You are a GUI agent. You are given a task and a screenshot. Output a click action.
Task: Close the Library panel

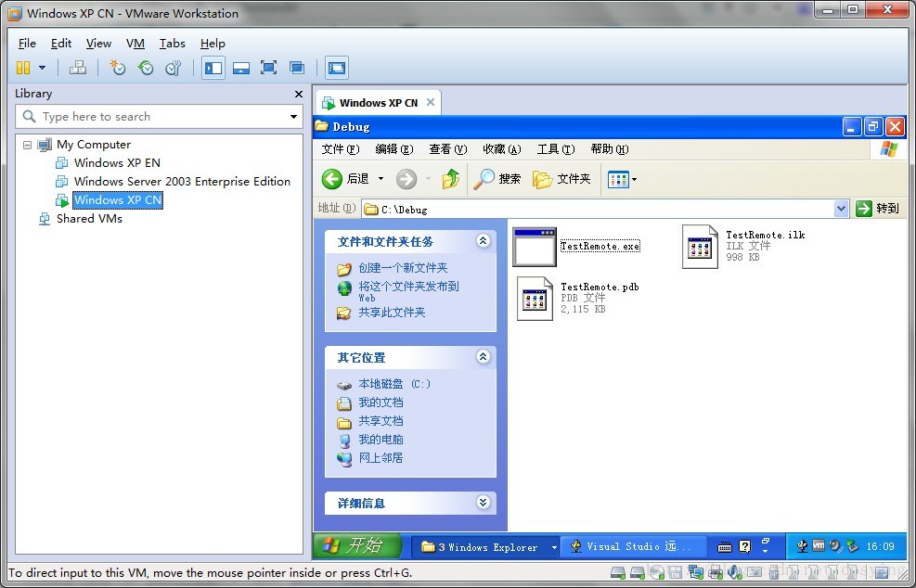tap(299, 94)
